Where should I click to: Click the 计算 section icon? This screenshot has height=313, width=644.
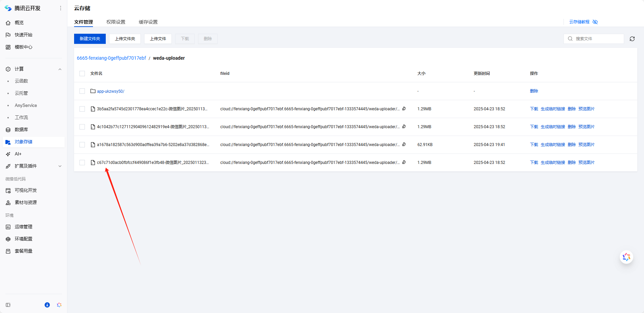(8, 69)
